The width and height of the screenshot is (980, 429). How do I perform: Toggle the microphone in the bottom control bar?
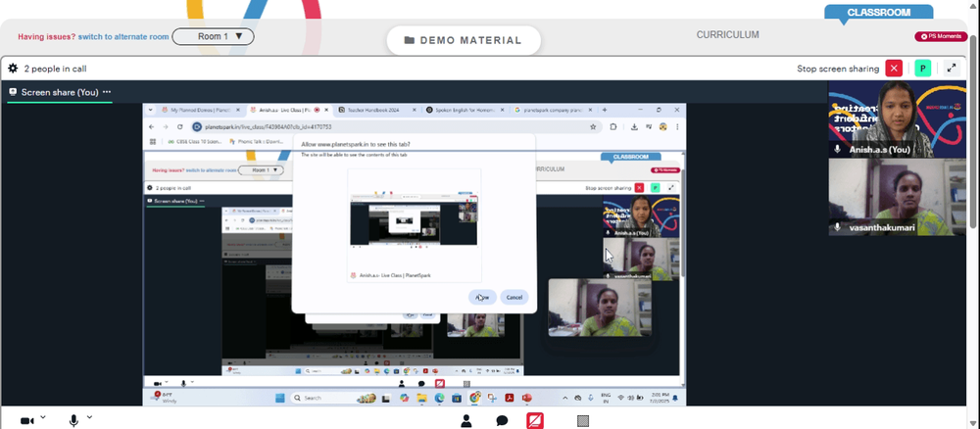(x=73, y=421)
